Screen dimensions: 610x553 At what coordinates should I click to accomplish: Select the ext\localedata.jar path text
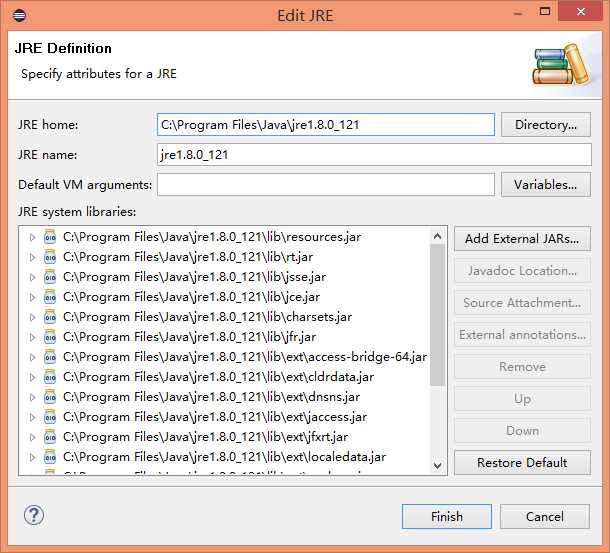[224, 457]
